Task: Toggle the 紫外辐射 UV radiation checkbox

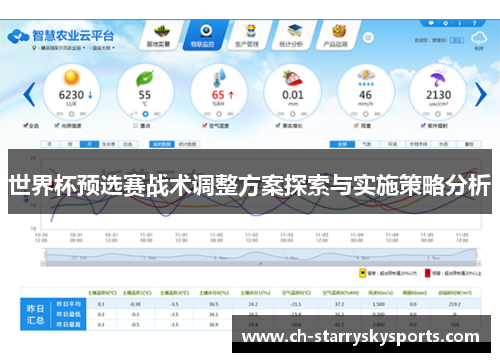Action: point(423,125)
